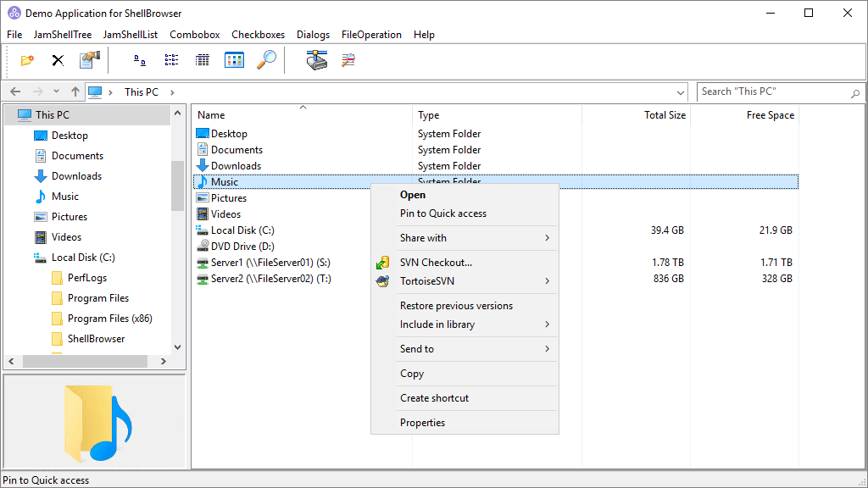Switch to thumbnails view in toolbar

[234, 60]
